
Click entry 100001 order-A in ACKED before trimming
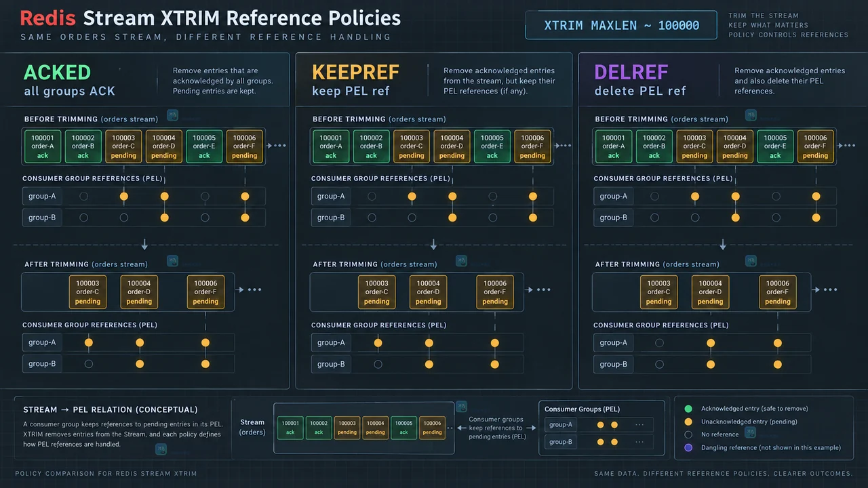(x=43, y=146)
